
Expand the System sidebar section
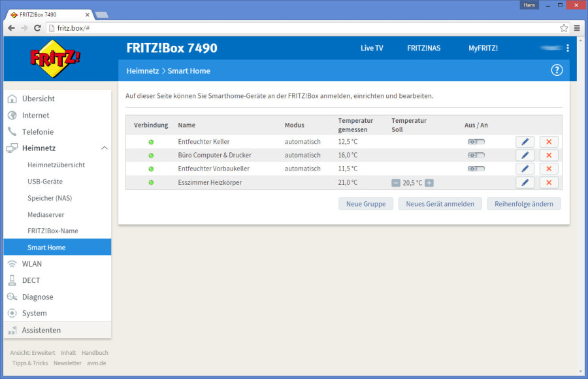pyautogui.click(x=34, y=313)
